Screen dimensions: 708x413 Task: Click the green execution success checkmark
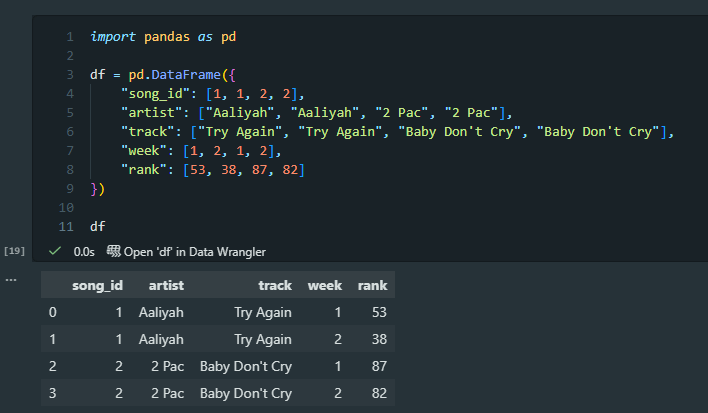point(55,251)
